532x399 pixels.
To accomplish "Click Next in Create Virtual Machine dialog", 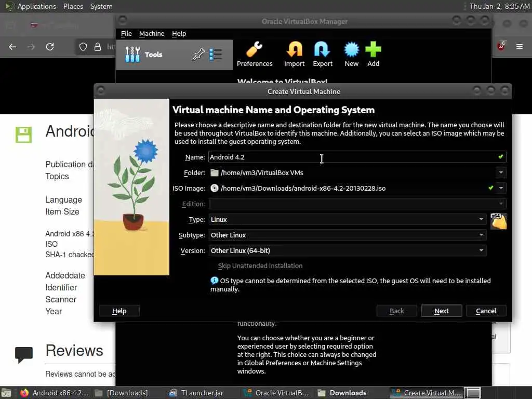I will pyautogui.click(x=442, y=311).
